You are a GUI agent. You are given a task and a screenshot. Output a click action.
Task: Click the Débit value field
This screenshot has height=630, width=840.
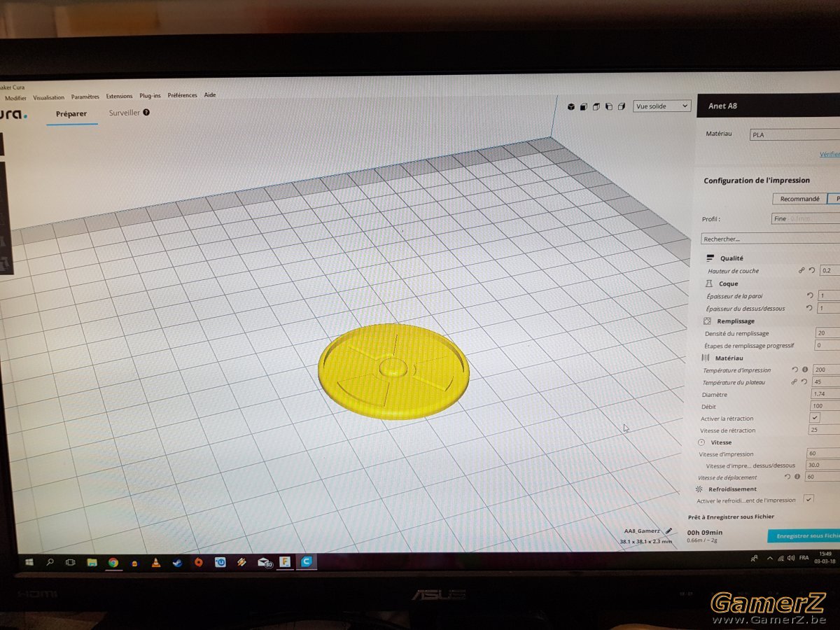coord(825,406)
